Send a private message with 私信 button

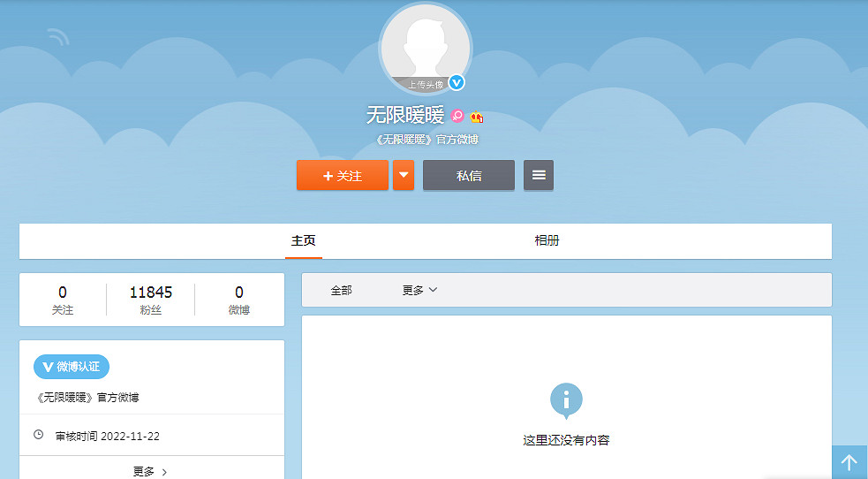pos(469,175)
